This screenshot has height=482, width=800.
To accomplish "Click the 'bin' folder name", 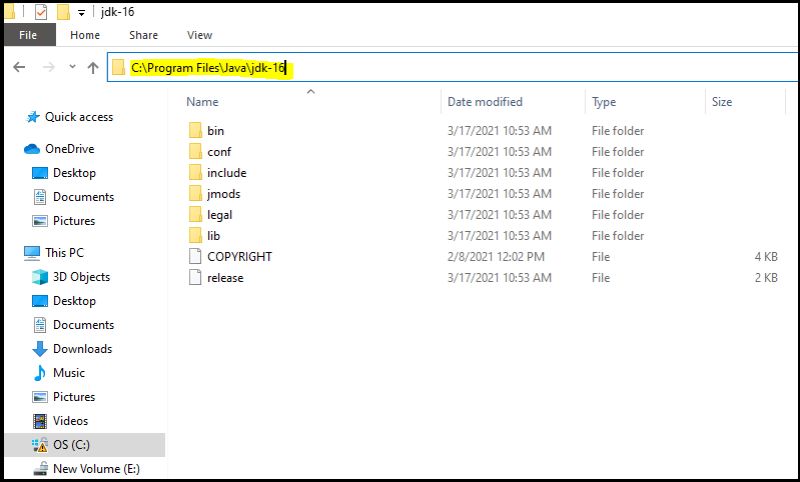I will pos(215,131).
